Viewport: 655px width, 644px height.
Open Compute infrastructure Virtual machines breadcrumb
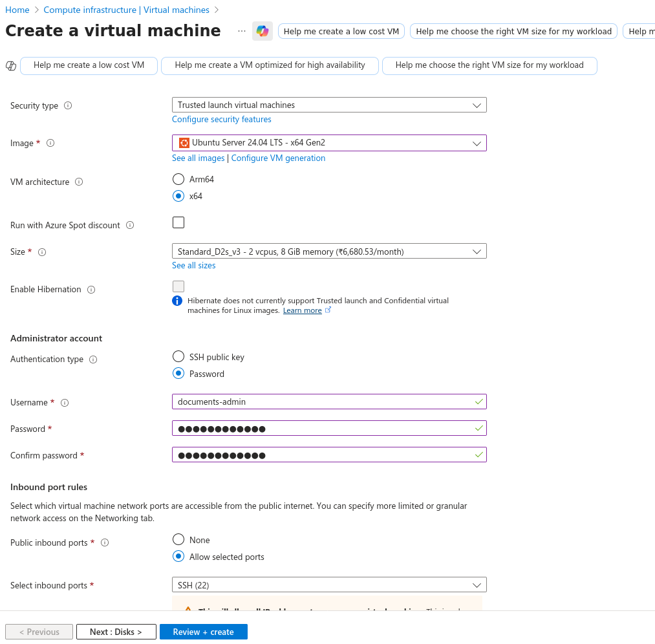point(126,10)
